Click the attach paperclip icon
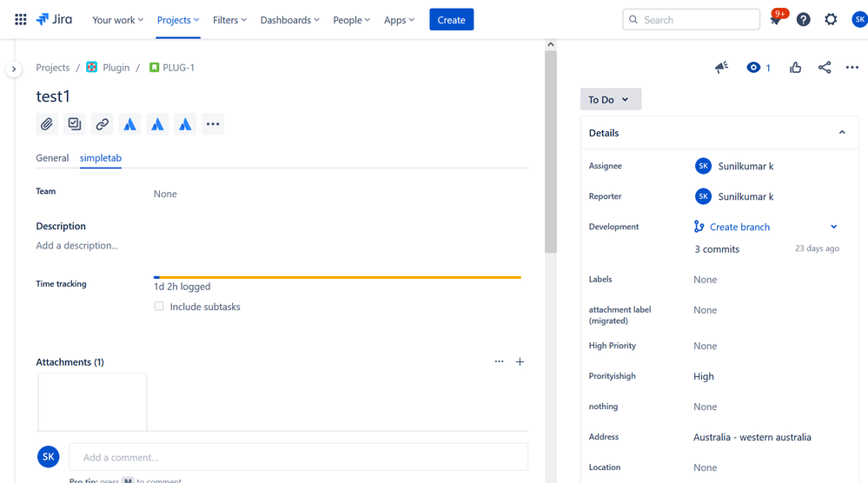 [47, 124]
